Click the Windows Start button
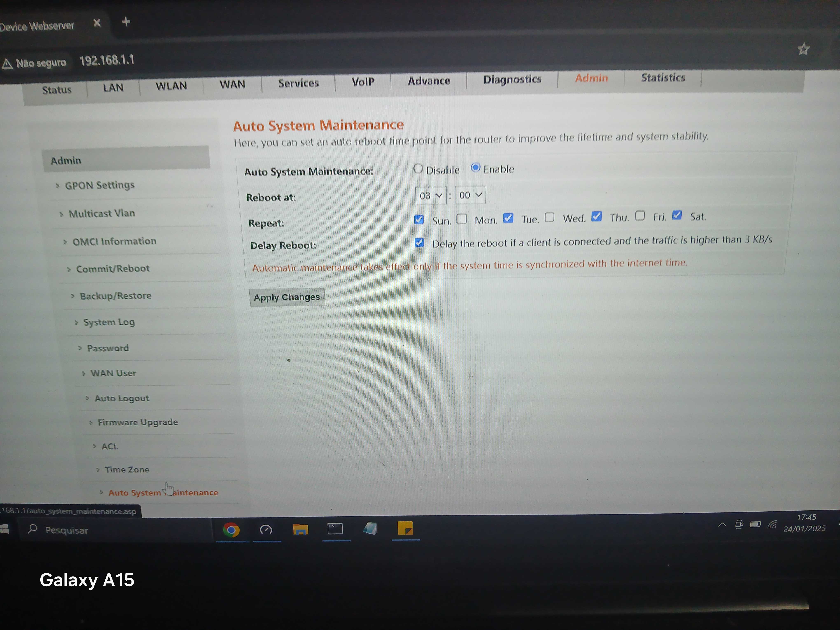 (5, 529)
